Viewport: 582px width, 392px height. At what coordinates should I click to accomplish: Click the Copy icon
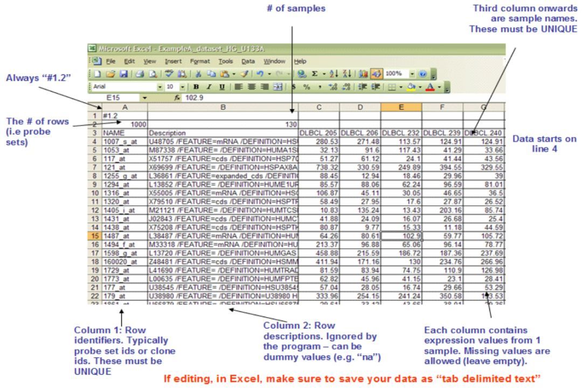211,74
